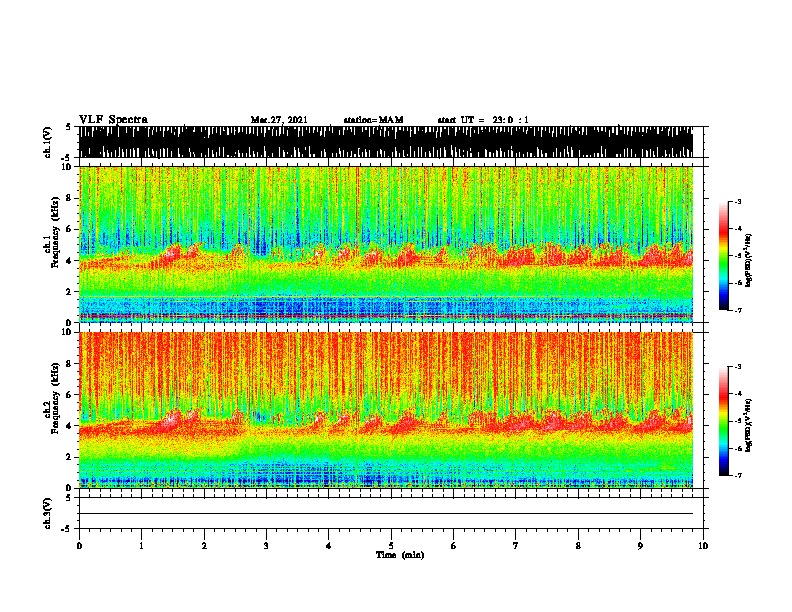Click time axis tick label "3"
The width and height of the screenshot is (792, 612).
[266, 546]
